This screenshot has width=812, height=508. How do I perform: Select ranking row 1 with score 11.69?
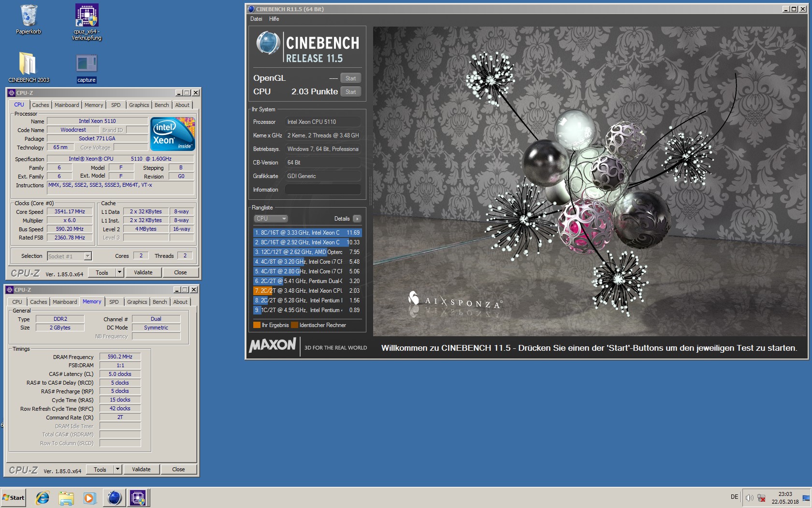coord(307,233)
